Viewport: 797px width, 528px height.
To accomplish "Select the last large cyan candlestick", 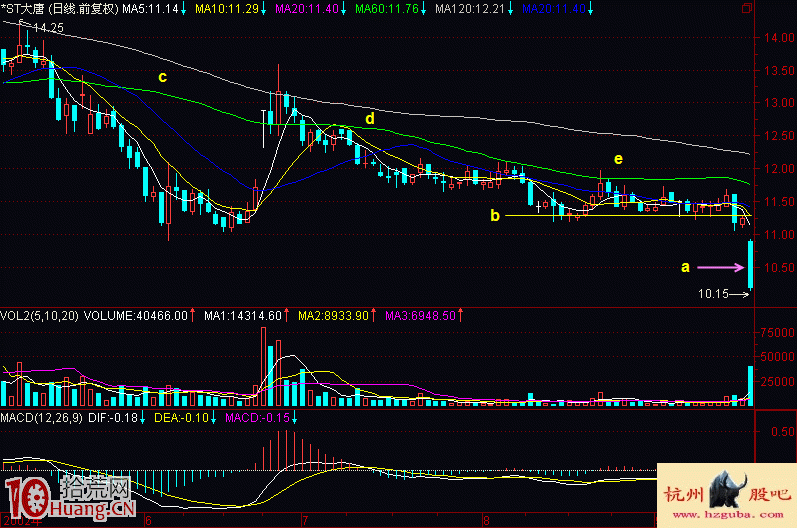I will tap(750, 265).
